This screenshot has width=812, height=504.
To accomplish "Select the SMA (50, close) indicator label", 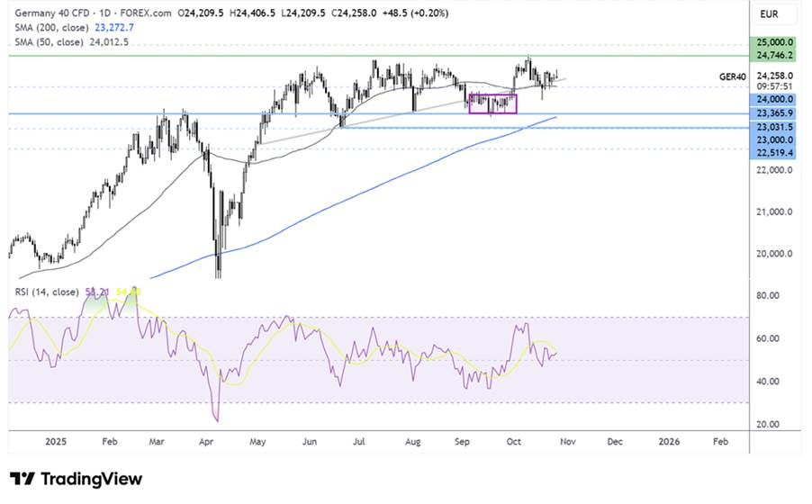I will point(50,42).
